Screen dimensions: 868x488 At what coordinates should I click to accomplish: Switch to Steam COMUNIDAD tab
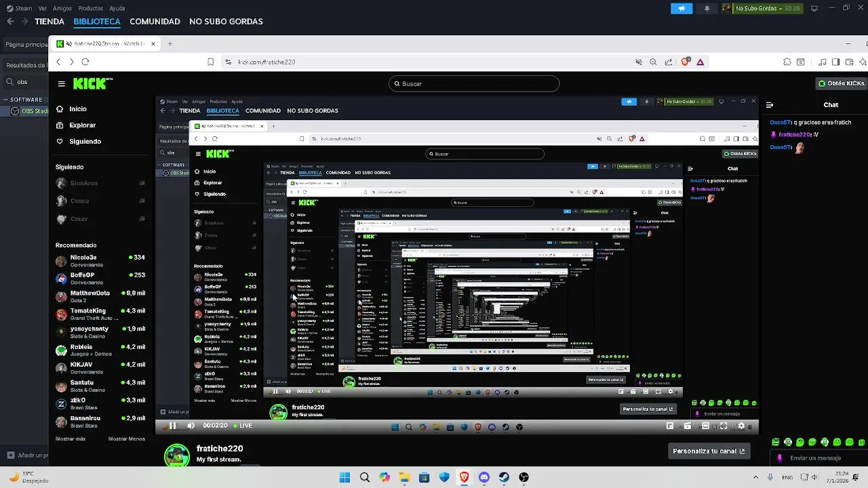pos(155,21)
